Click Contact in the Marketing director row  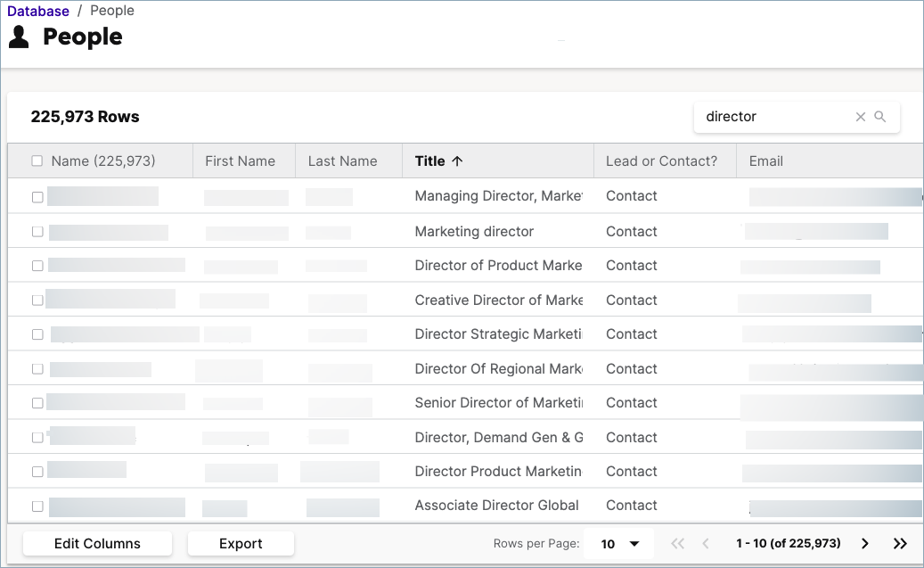coord(631,231)
